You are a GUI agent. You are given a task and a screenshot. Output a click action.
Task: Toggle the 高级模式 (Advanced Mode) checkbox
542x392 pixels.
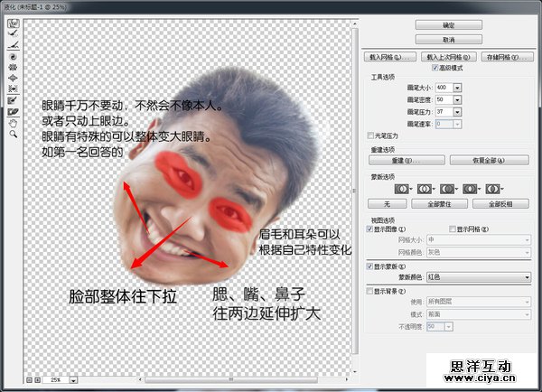(437, 68)
